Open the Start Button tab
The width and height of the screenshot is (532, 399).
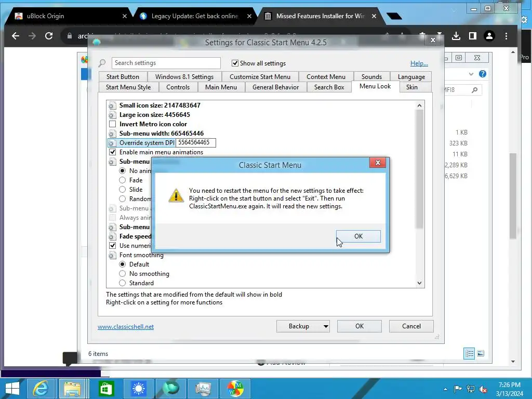[123, 77]
